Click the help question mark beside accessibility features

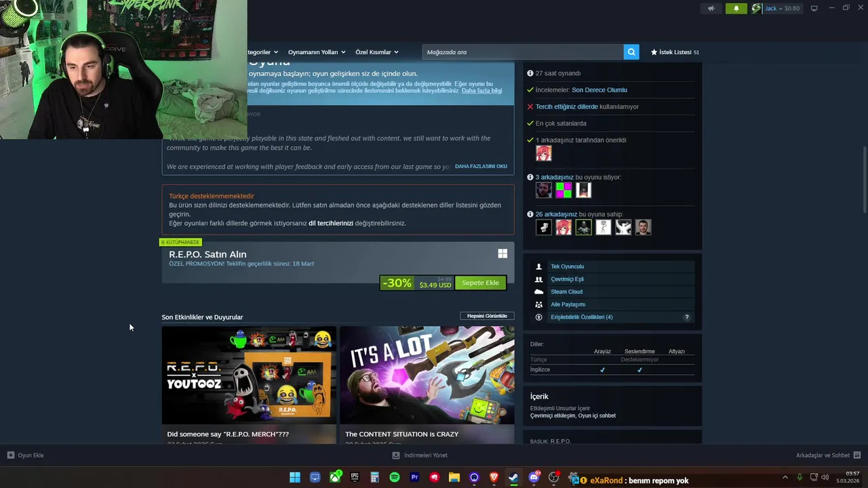tap(686, 317)
